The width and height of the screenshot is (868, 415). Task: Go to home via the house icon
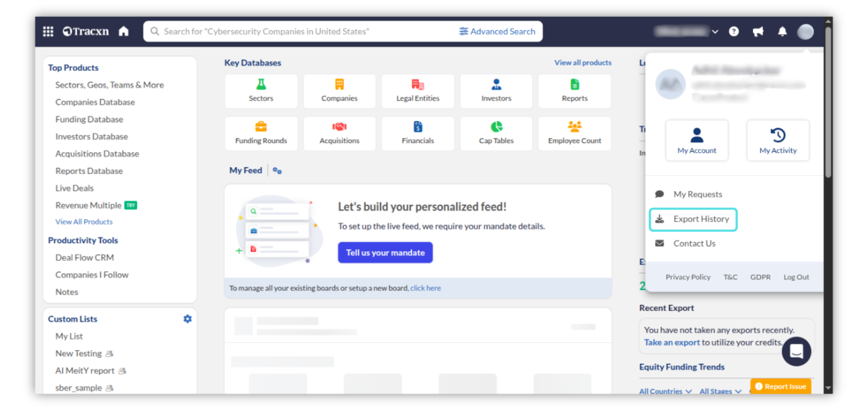point(123,31)
